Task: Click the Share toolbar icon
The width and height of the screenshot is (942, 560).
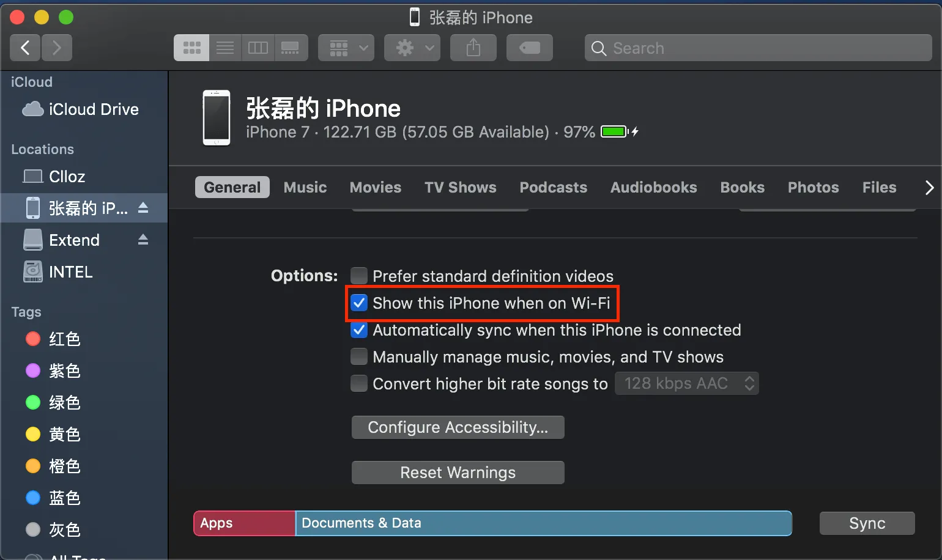Action: (x=473, y=48)
